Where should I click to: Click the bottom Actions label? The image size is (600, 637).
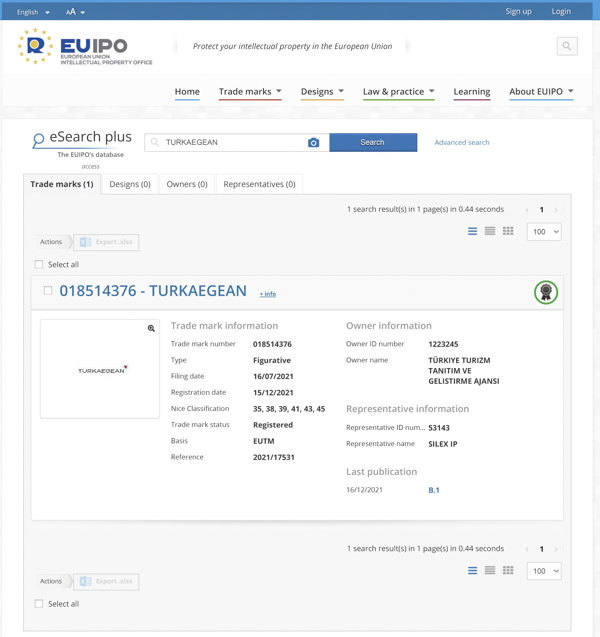51,581
